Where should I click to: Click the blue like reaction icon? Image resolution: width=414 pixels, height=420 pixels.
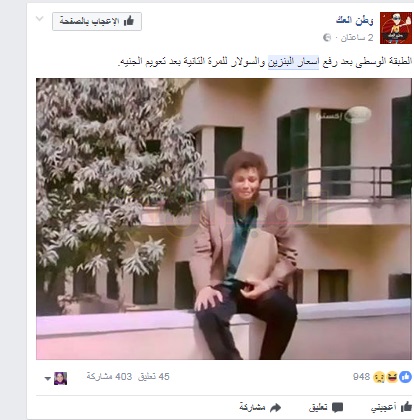point(405,377)
